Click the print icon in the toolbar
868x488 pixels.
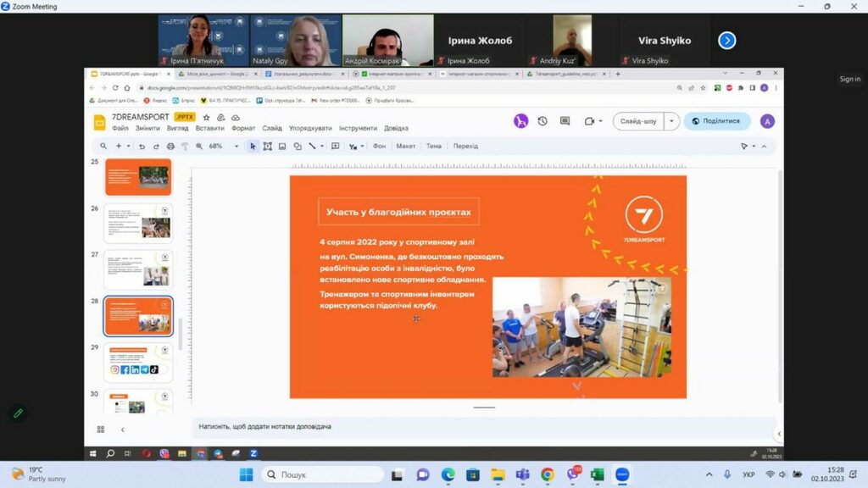pyautogui.click(x=170, y=146)
